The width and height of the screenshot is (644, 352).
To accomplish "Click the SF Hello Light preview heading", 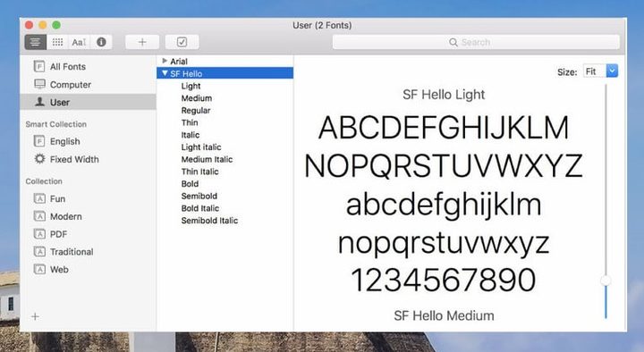I will click(444, 95).
